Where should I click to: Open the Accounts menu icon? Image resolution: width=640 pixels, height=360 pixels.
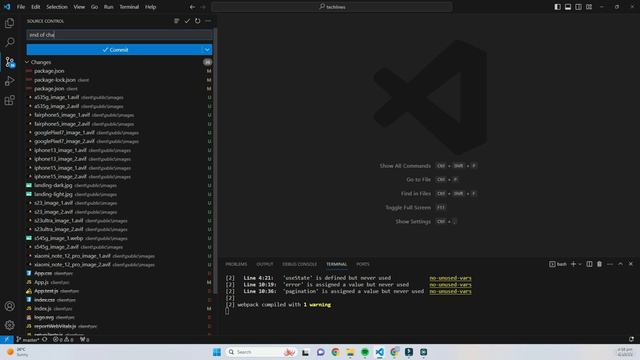(x=9, y=306)
